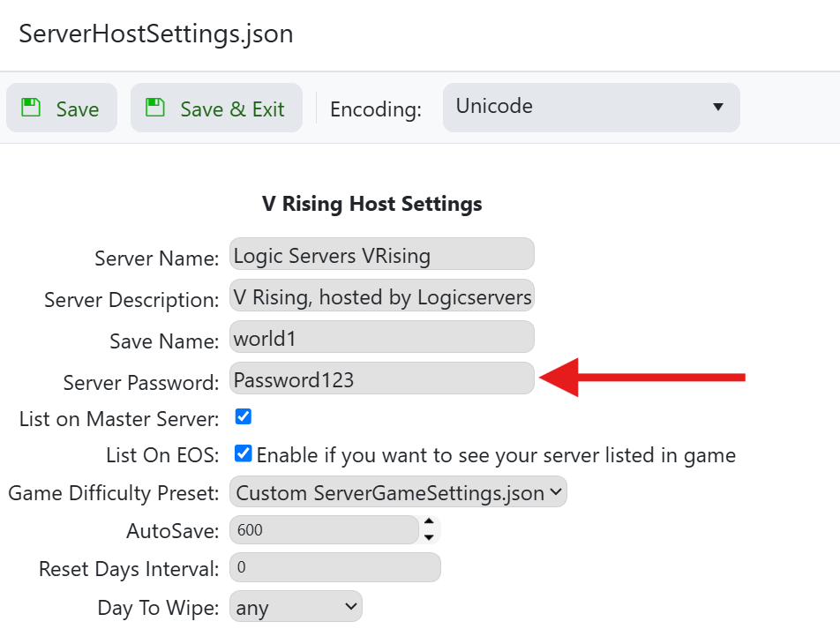Uncheck the List On EOS checkbox

[x=244, y=453]
